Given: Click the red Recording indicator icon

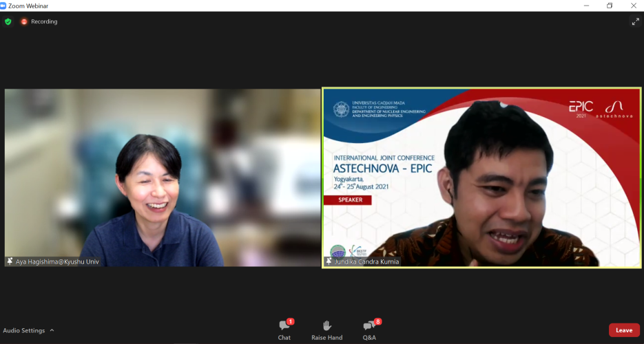Looking at the screenshot, I should tap(24, 21).
